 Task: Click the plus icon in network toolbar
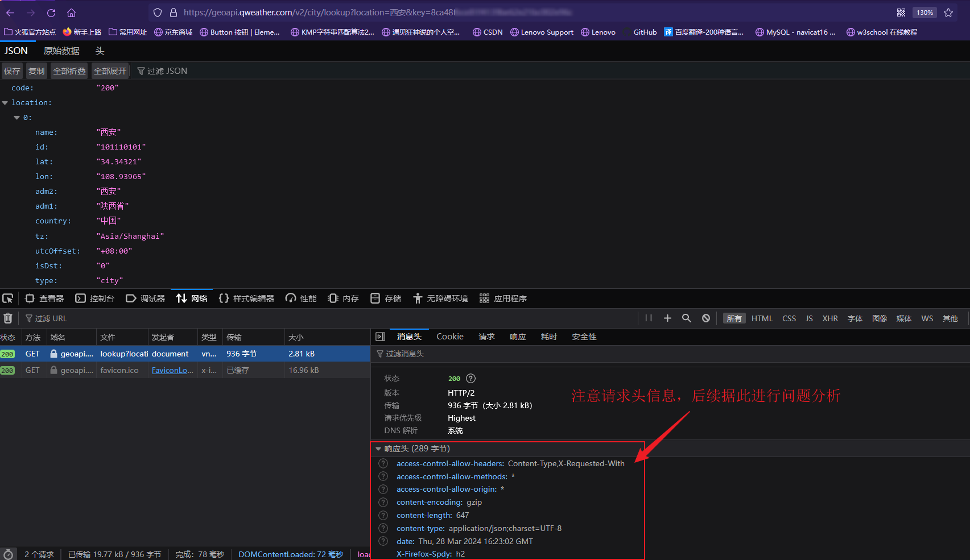[668, 318]
